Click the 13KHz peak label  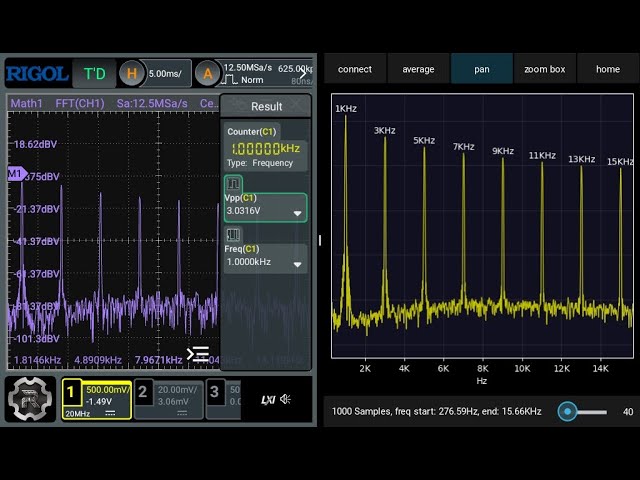(x=581, y=159)
